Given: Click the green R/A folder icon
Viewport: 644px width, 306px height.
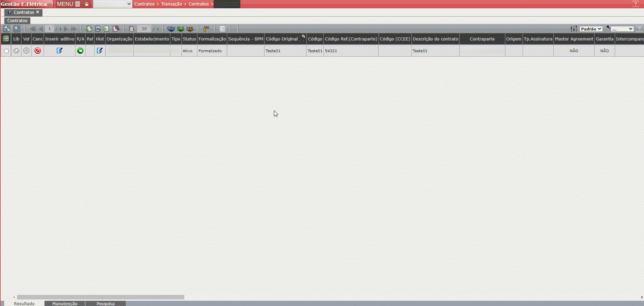Looking at the screenshot, I should [x=80, y=51].
